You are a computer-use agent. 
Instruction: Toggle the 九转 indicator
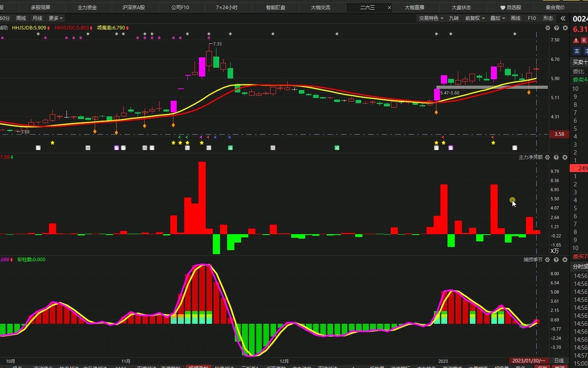(454, 18)
